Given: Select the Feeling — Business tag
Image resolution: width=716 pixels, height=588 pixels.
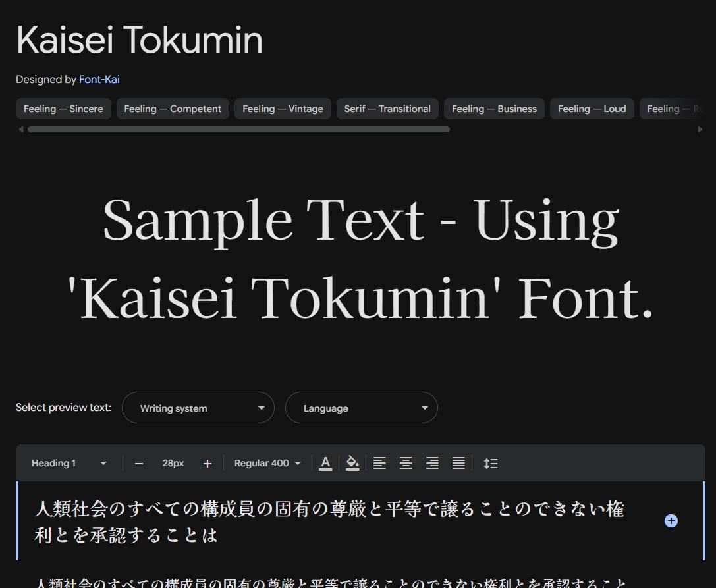Looking at the screenshot, I should 494,109.
